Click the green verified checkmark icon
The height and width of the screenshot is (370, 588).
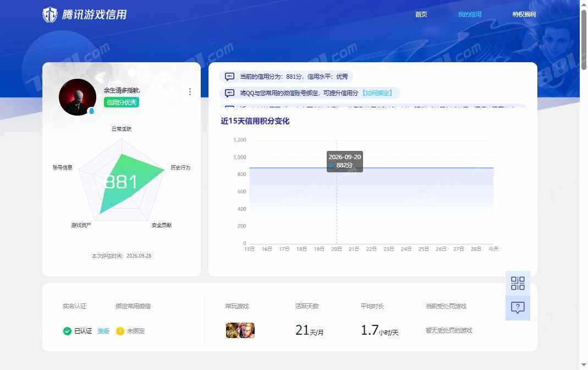67,331
